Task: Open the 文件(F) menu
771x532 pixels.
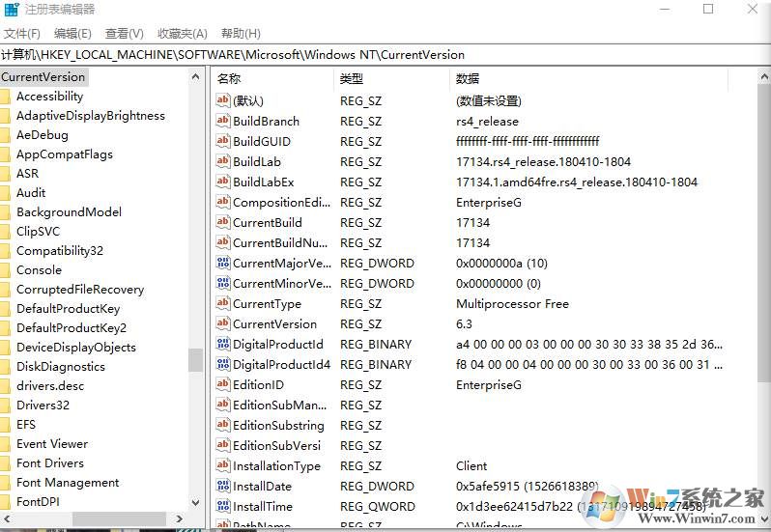Action: [x=22, y=34]
